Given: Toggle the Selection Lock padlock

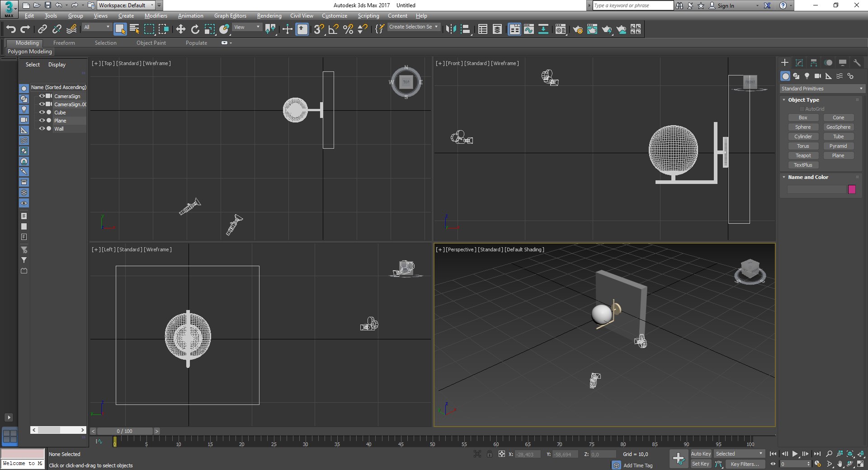Looking at the screenshot, I should coord(490,454).
